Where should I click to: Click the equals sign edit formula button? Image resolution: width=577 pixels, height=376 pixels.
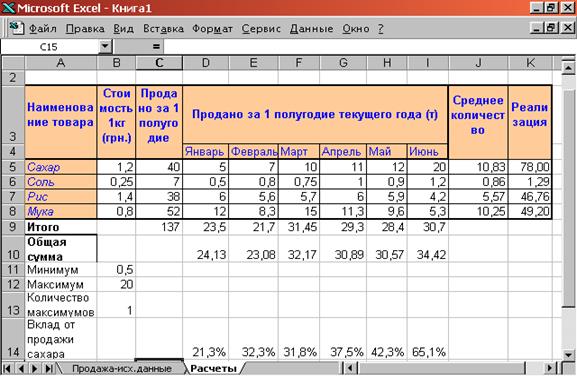156,47
